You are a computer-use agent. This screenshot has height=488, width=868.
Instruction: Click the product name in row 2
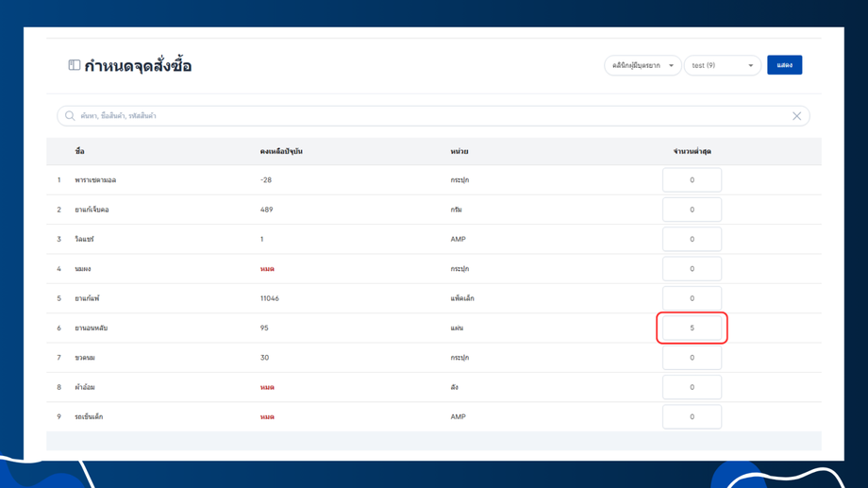[92, 210]
